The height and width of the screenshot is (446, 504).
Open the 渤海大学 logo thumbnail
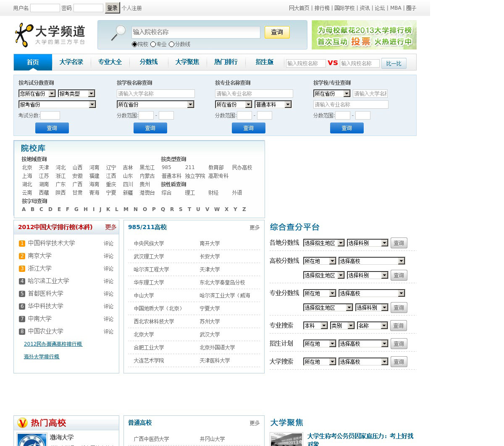[x=32, y=440]
